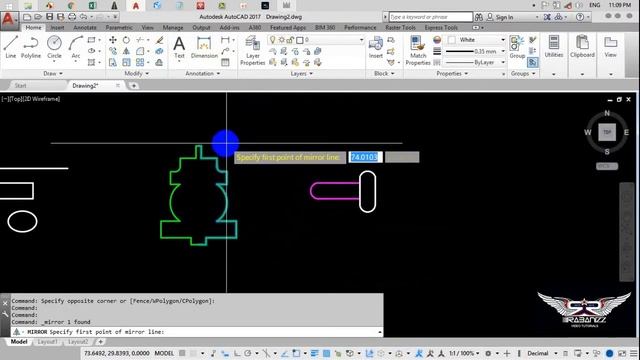Click the Plot printer icon in quick access toolbar
This screenshot has width=640, height=360.
click(72, 17)
